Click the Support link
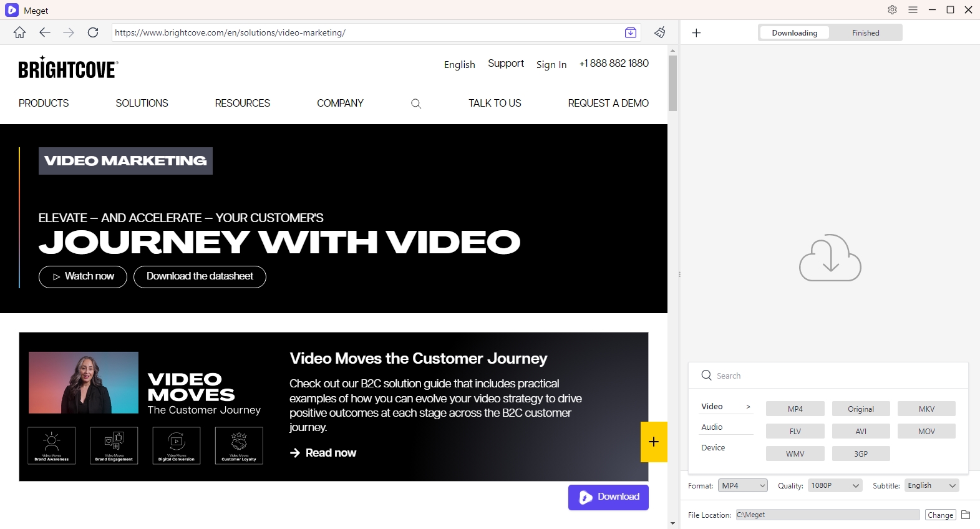980x529 pixels. tap(506, 64)
